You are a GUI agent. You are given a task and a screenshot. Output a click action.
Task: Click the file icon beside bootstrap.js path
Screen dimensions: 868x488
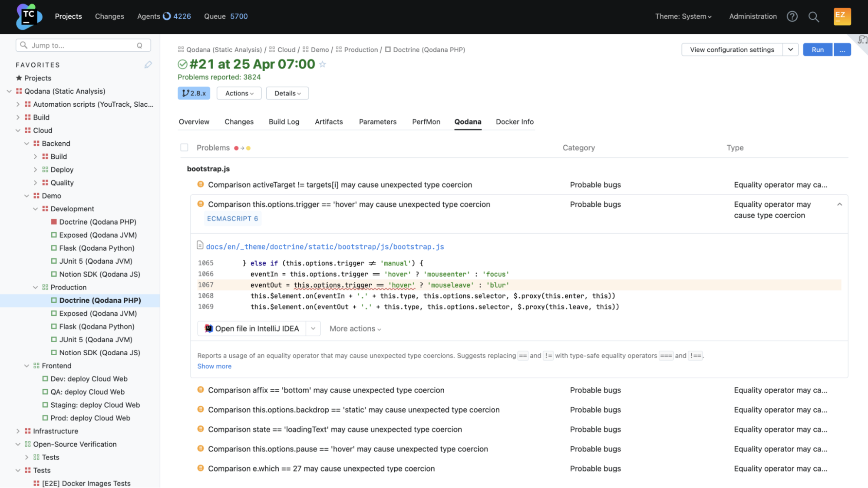tap(200, 246)
